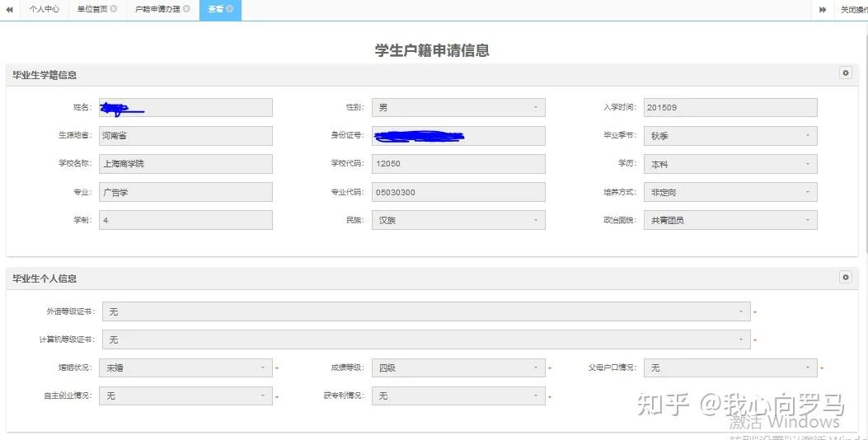Click the 专业 field showing 广告学
The image size is (868, 440).
pos(186,192)
